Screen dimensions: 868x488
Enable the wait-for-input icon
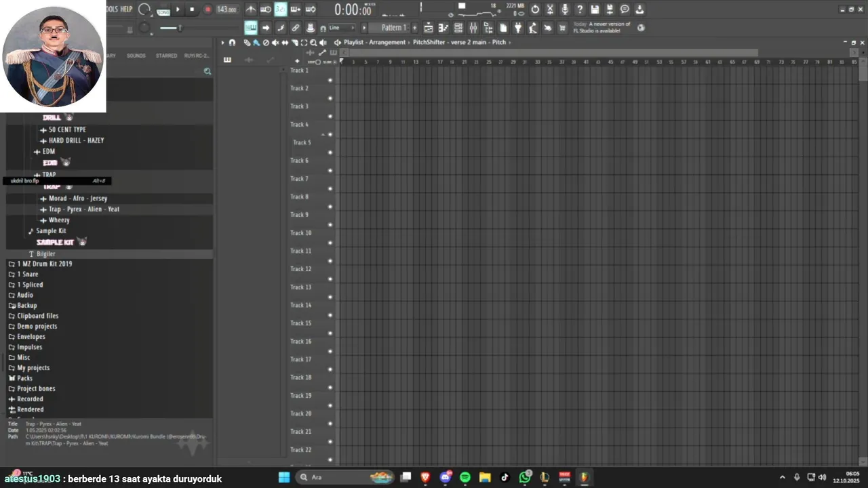(266, 9)
